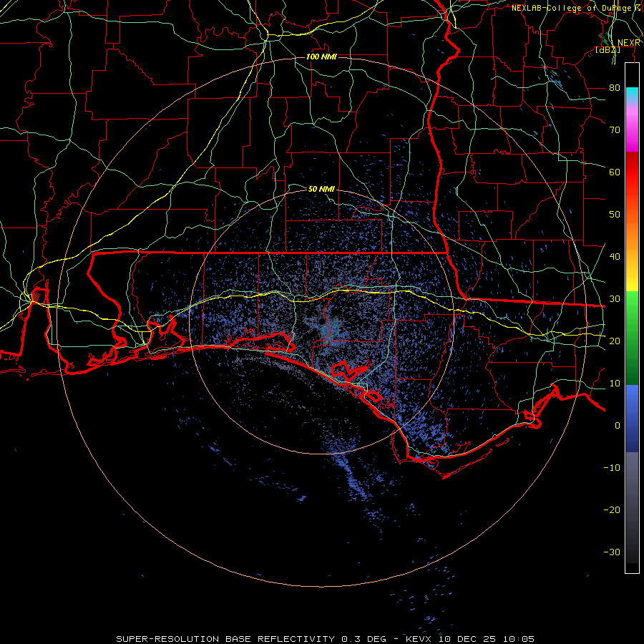Click the 100 NMI range ring label
The image size is (644, 644).
click(x=321, y=57)
